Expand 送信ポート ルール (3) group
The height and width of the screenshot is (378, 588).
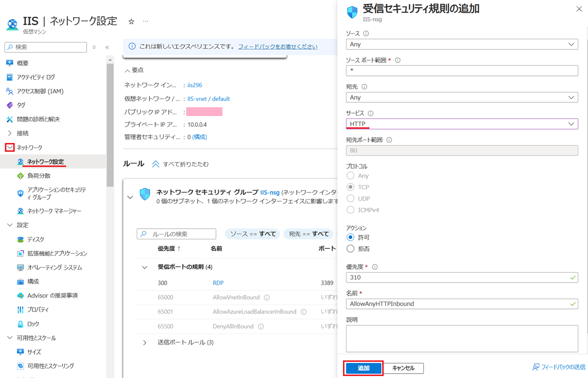pos(145,343)
